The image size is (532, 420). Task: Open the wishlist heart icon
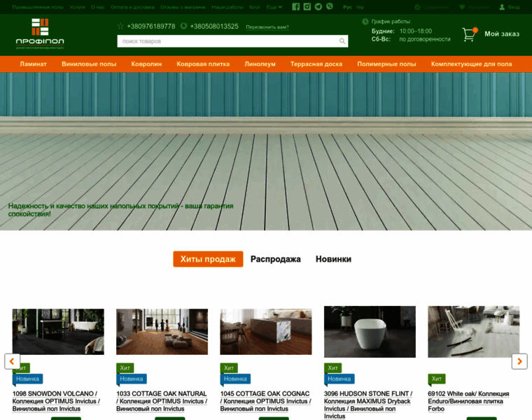(462, 7)
